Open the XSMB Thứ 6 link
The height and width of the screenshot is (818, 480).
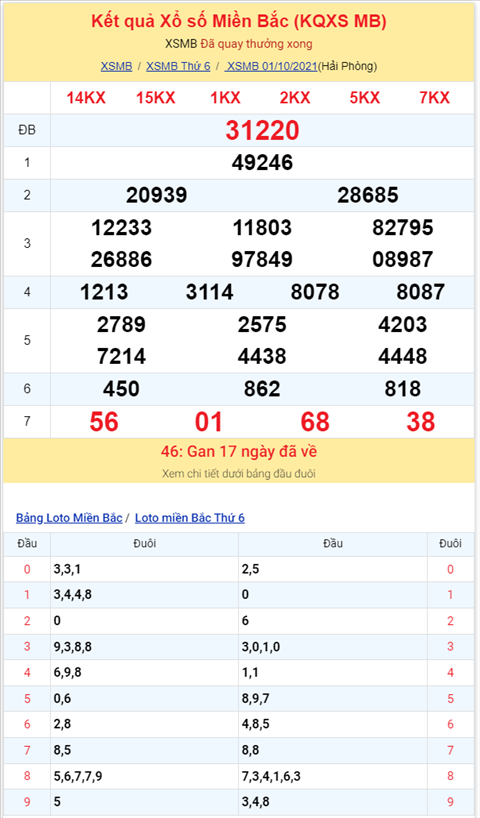coord(178,66)
